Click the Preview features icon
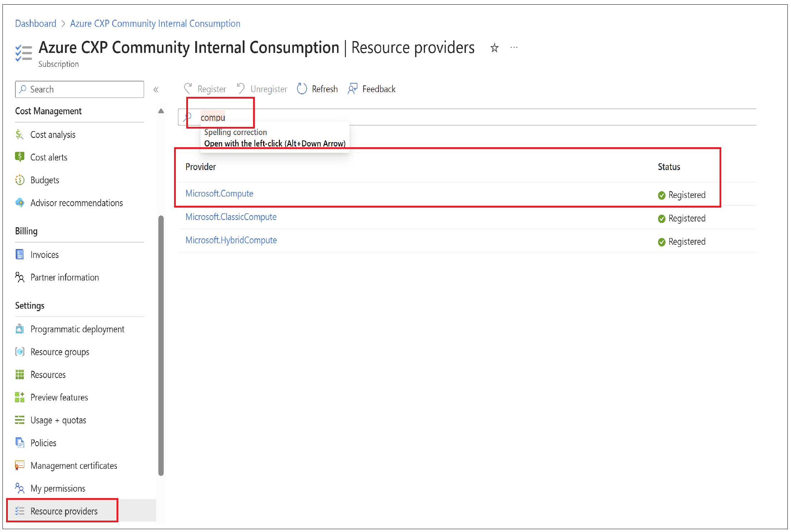The image size is (791, 532). (x=20, y=397)
